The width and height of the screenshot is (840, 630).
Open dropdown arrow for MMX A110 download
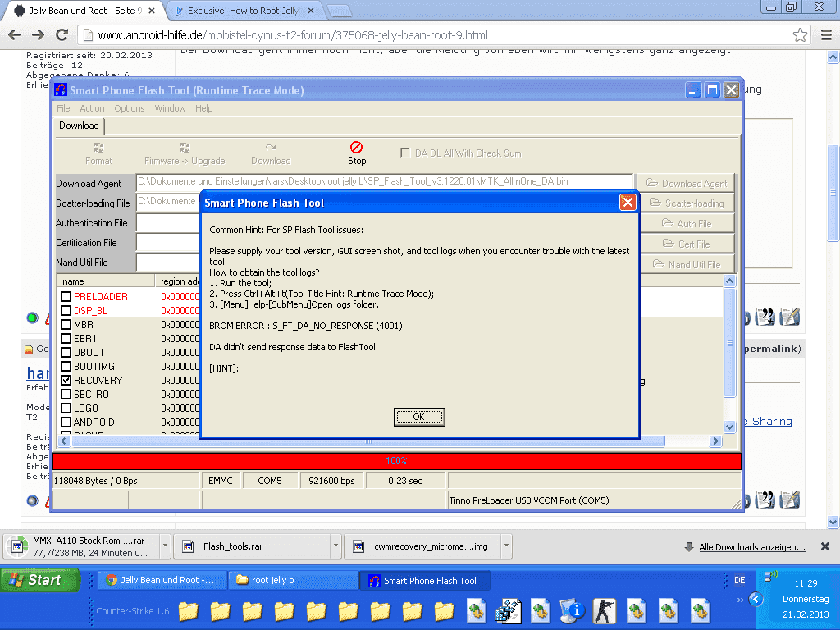[x=165, y=546]
